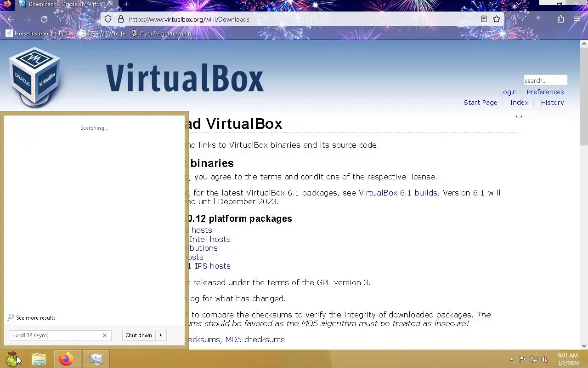The height and width of the screenshot is (368, 588).
Task: Click the Firefox logo in title bar
Action: (x=7, y=4)
